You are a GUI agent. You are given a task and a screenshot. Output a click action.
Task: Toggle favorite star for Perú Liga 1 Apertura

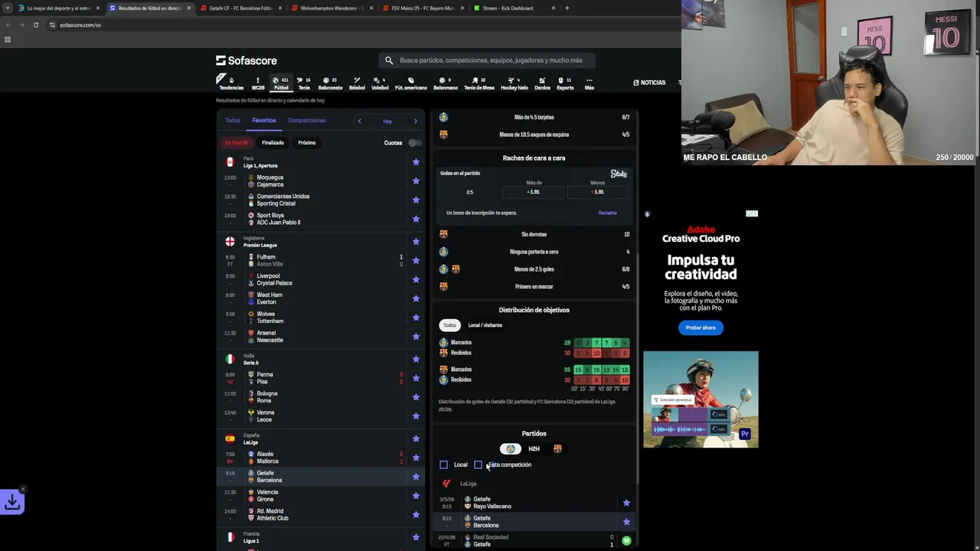(416, 161)
